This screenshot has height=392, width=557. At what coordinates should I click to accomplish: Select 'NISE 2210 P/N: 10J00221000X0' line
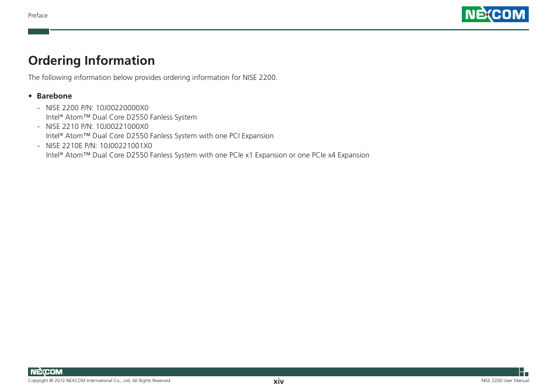[97, 126]
